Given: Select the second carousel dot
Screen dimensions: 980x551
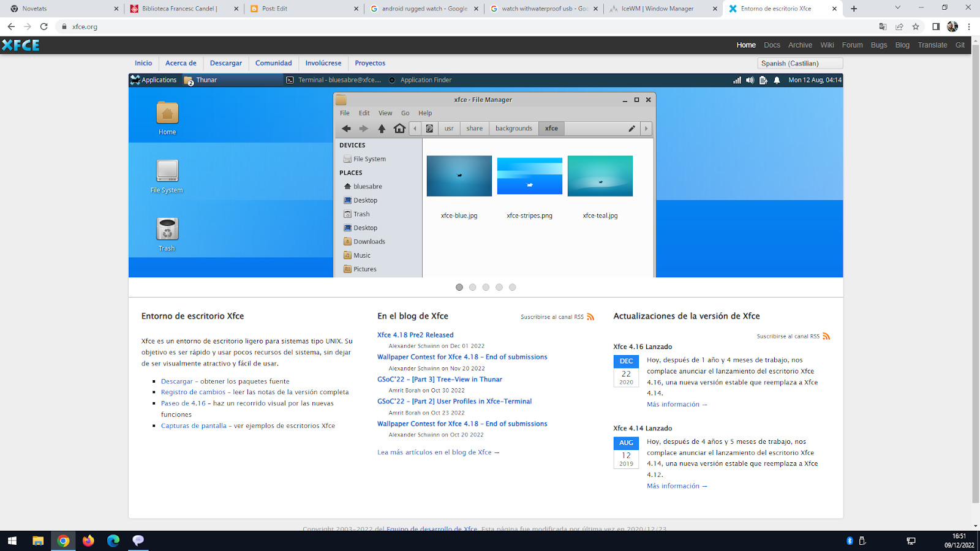Looking at the screenshot, I should coord(473,287).
